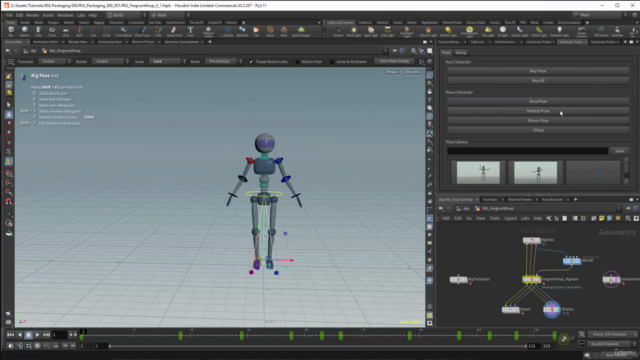
Task: Switch to the Tree View tab
Action: pos(490,200)
